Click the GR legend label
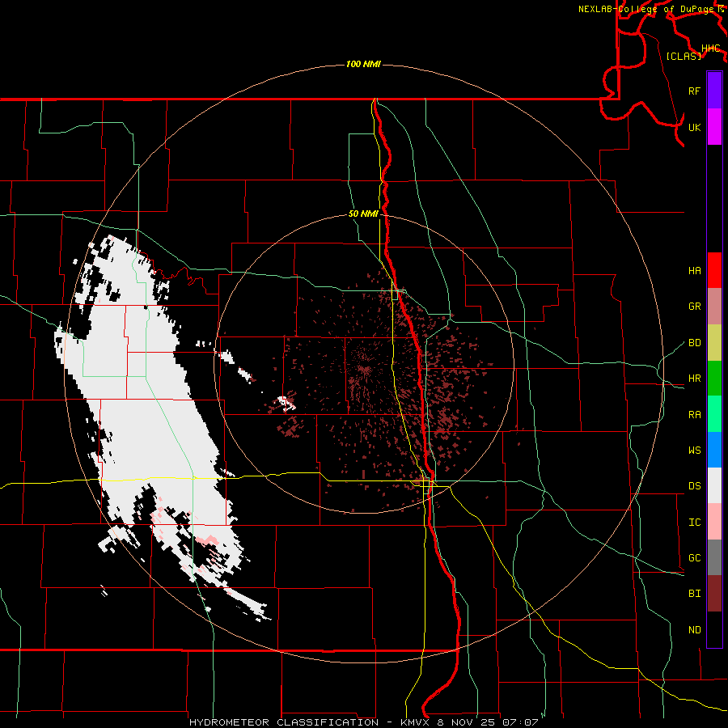 (x=694, y=307)
